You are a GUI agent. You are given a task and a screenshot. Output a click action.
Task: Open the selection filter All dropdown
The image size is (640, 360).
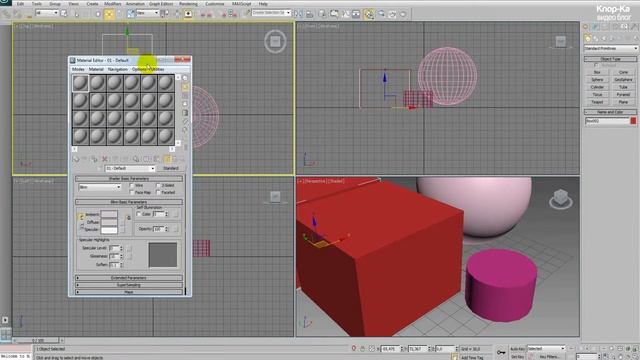(x=47, y=13)
